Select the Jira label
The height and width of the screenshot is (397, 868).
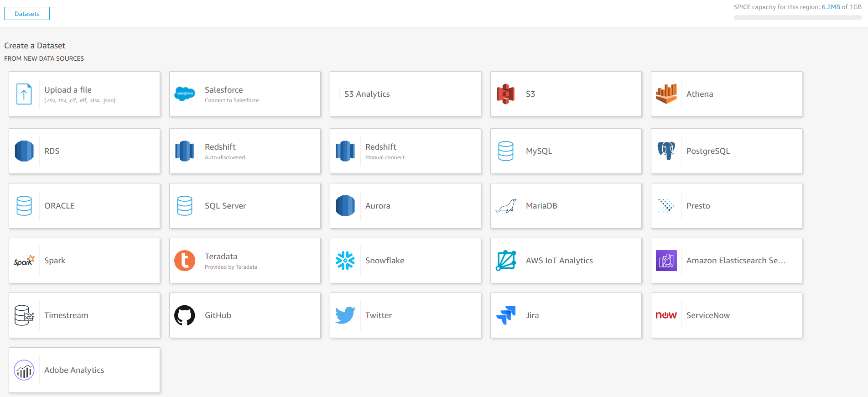click(x=532, y=315)
